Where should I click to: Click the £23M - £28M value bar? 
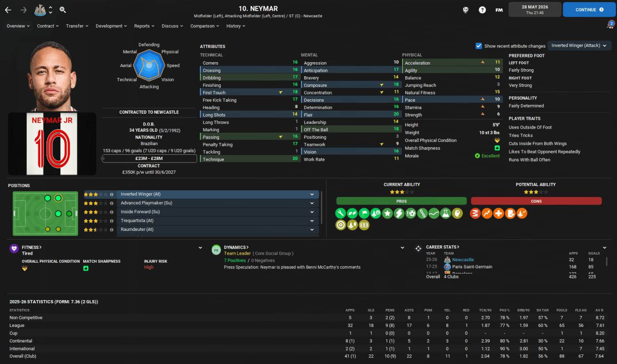click(x=149, y=158)
